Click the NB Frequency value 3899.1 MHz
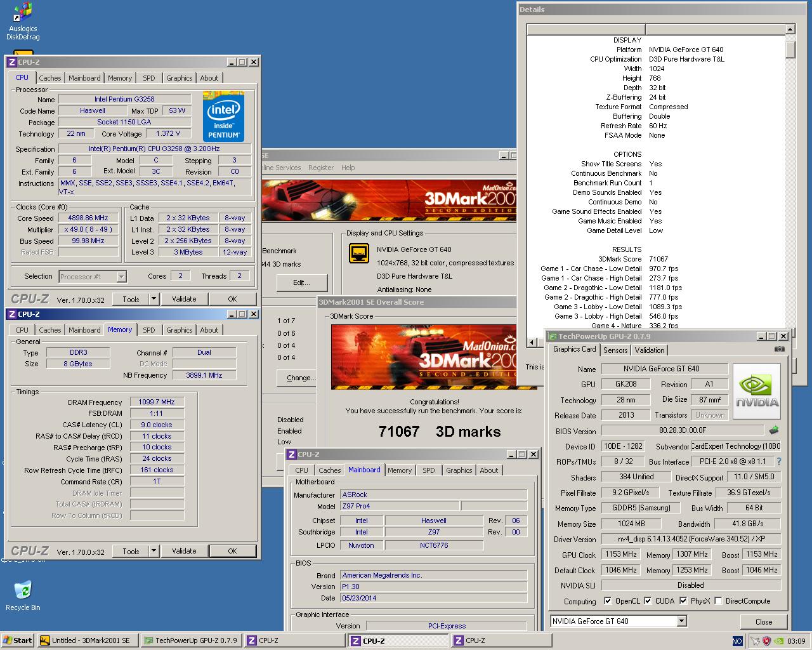This screenshot has width=812, height=650. coord(204,375)
